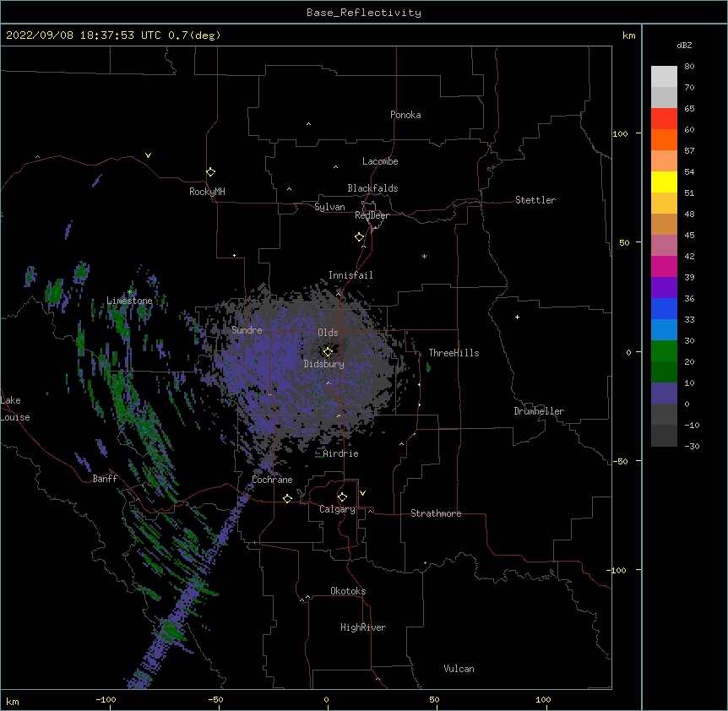Click the Airdrie city label
728x711 pixels.
[x=341, y=453]
